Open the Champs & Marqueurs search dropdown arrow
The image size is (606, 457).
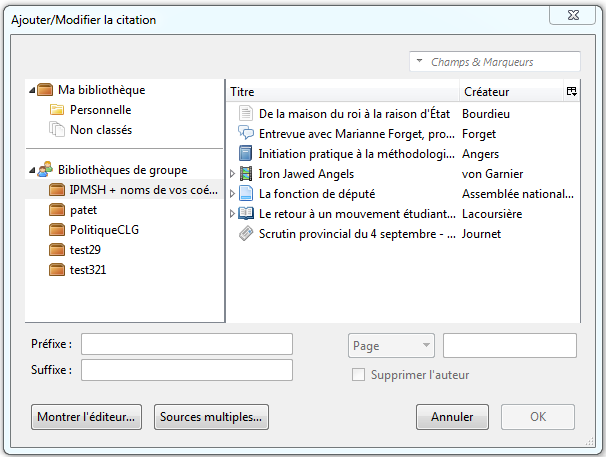tap(419, 61)
